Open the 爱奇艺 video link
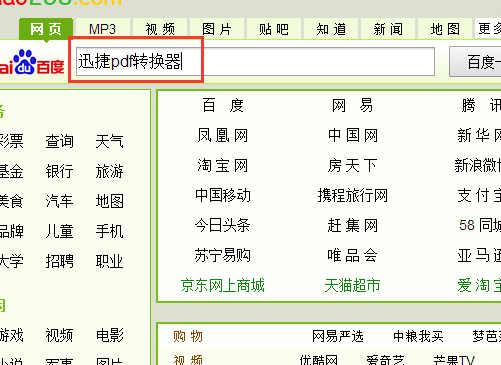Image resolution: width=501 pixels, height=365 pixels. click(x=385, y=360)
